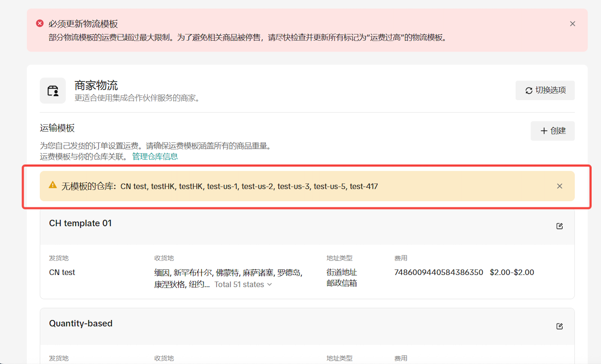Close the yellow 无模板的仓库 warning banner

coord(559,186)
